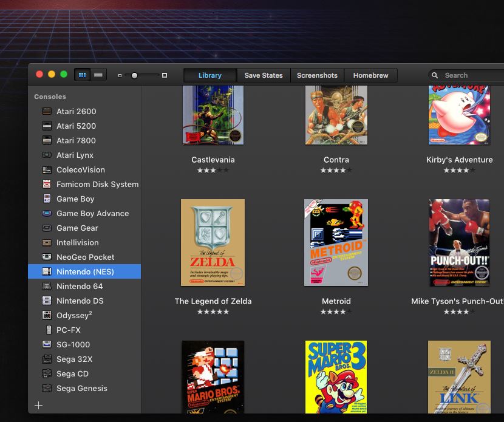The width and height of the screenshot is (504, 422).
Task: Open the Screenshots tab
Action: (x=317, y=75)
